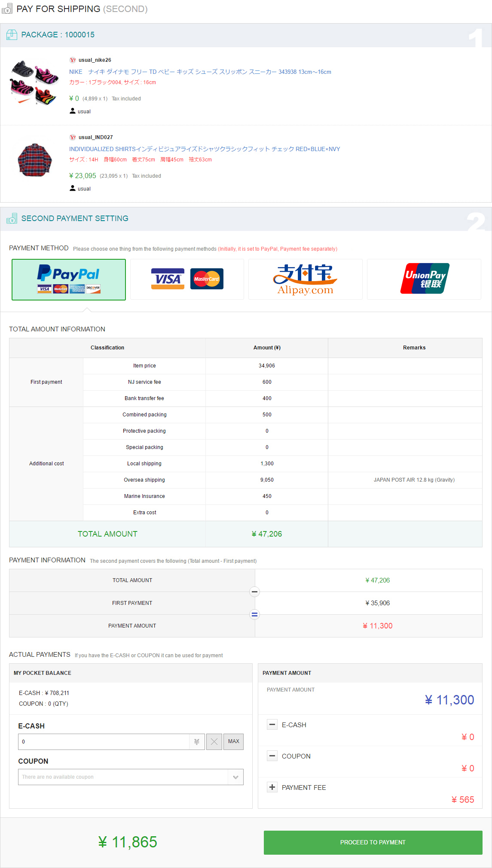Viewport: 492px width, 868px height.
Task: Click the dropdown arrow of the coupon selector
Action: point(235,777)
